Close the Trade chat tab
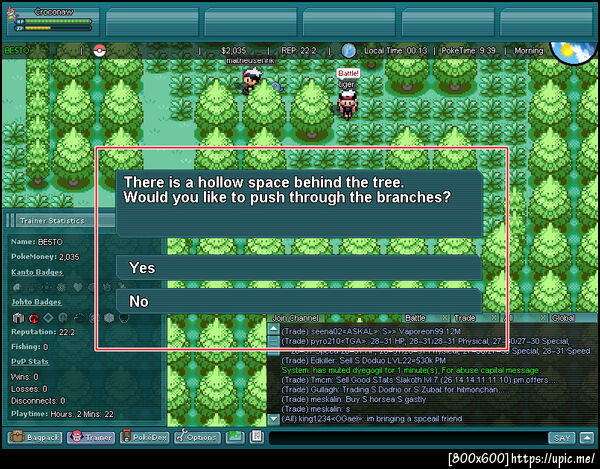The height and width of the screenshot is (469, 600). 494,318
